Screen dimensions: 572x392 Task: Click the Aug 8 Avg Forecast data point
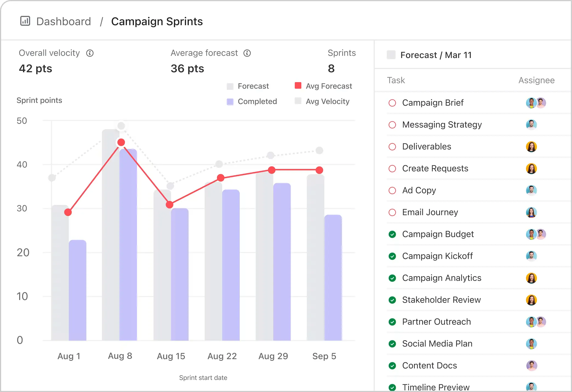(121, 142)
